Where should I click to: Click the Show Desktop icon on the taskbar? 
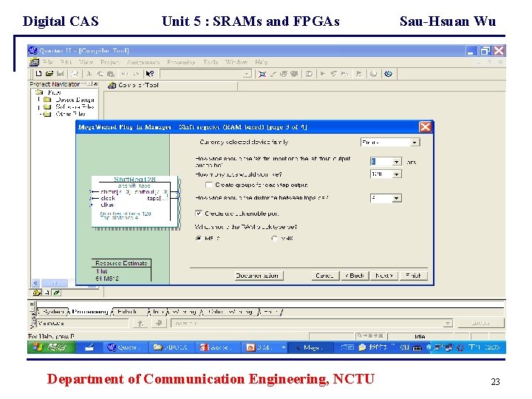click(89, 347)
